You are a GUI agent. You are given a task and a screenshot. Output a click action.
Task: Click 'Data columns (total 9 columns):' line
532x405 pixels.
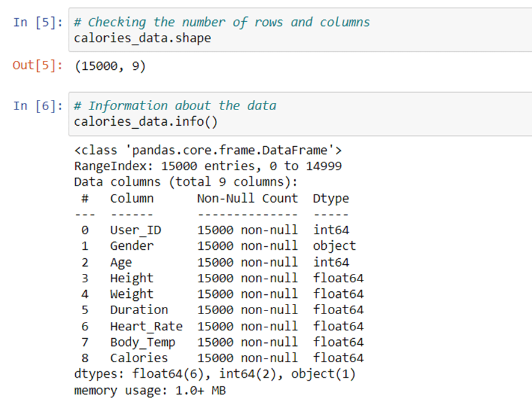[x=186, y=182]
